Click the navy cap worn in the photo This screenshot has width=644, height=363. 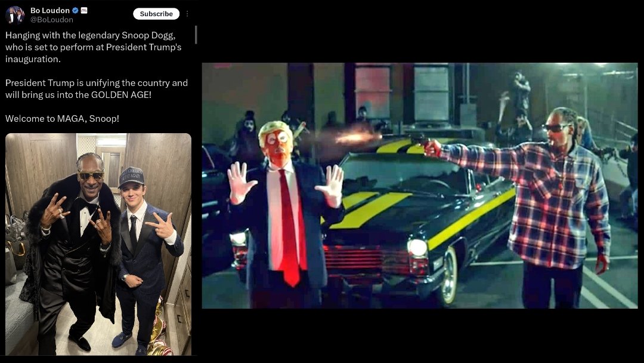(131, 177)
